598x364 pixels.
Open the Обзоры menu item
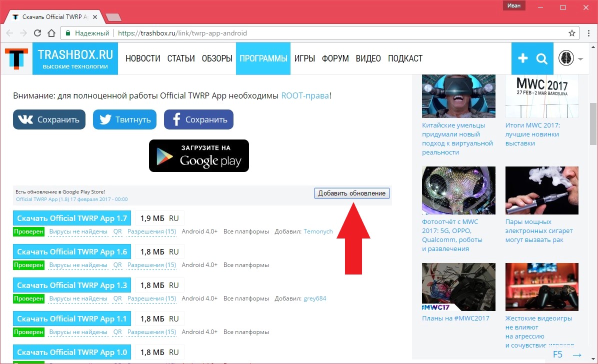[217, 58]
